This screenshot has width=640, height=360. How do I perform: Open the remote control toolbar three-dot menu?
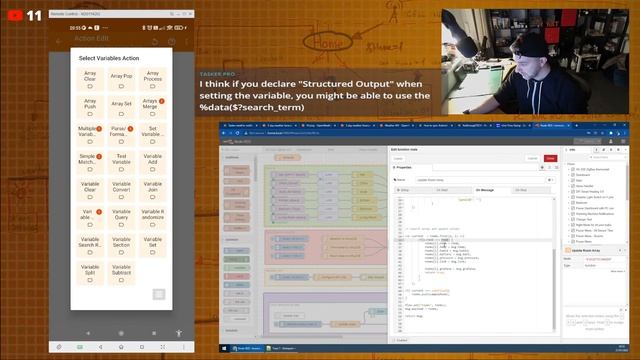183,347
